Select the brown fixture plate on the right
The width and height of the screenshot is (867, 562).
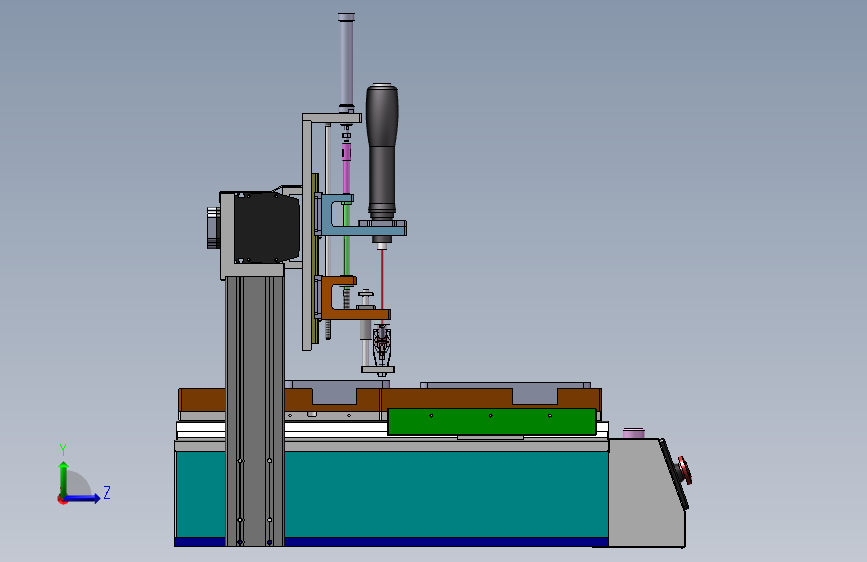tap(491, 398)
